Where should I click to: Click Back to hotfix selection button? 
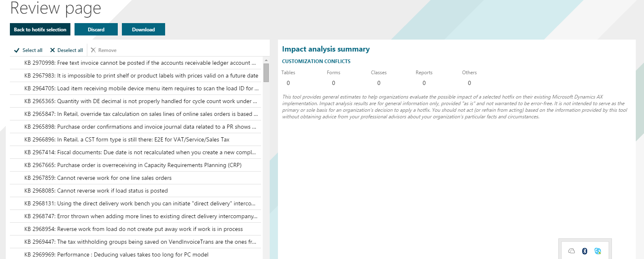pos(40,29)
